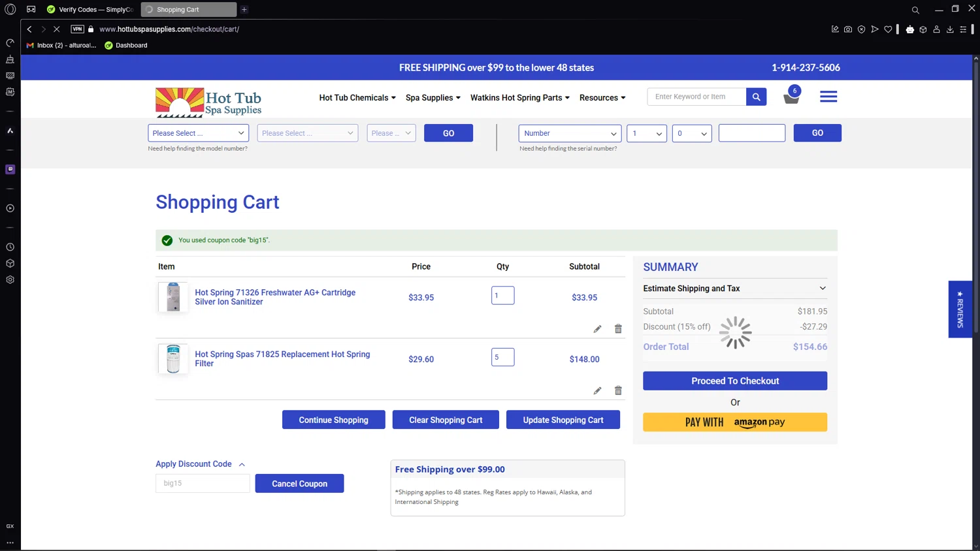Open the Hot Spring Spas 71825 Filter link
Viewport: 980px width, 551px height.
coord(282,359)
